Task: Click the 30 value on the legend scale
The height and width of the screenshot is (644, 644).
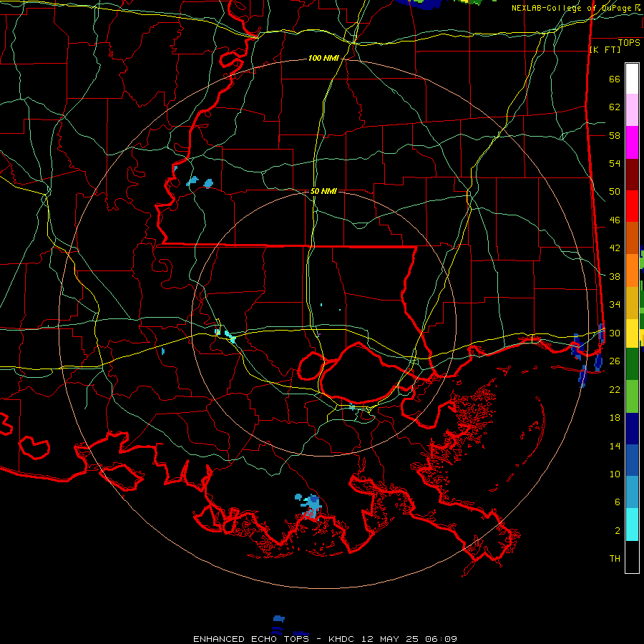Action: pos(615,333)
